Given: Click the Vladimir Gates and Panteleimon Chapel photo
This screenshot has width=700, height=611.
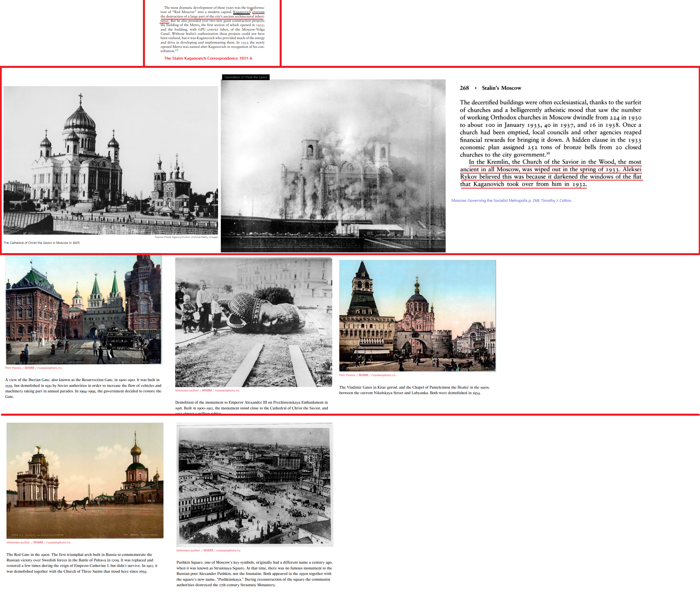Looking at the screenshot, I should 418,316.
